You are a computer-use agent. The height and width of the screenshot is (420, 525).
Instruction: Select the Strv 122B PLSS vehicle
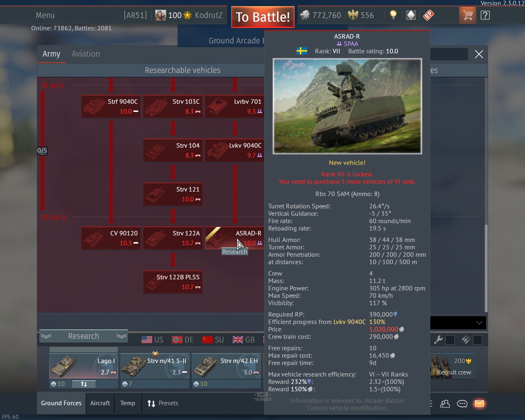coord(173,282)
